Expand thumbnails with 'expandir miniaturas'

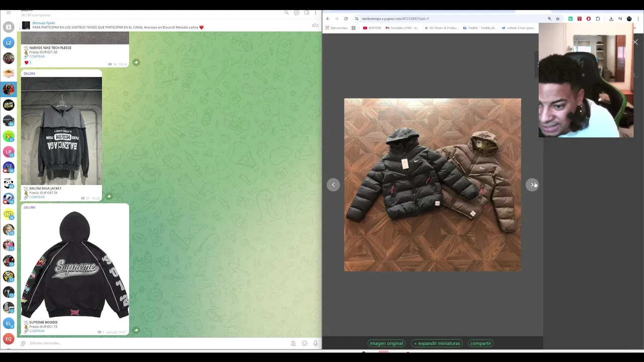click(x=437, y=343)
